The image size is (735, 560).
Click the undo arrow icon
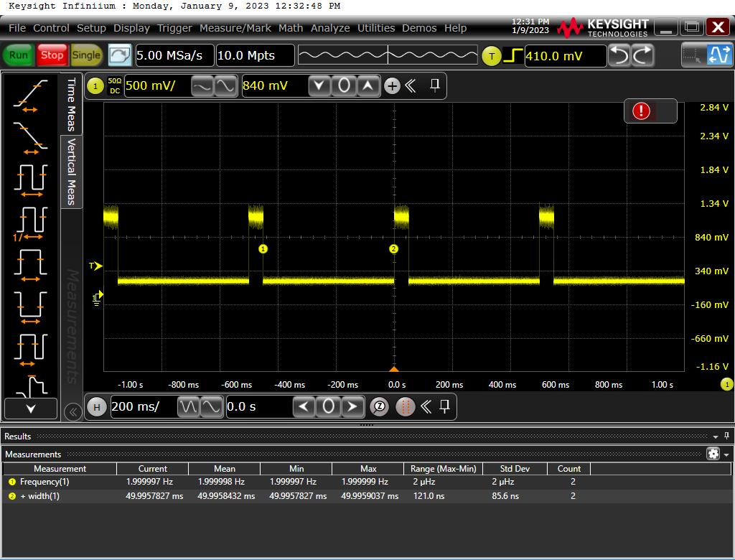619,55
